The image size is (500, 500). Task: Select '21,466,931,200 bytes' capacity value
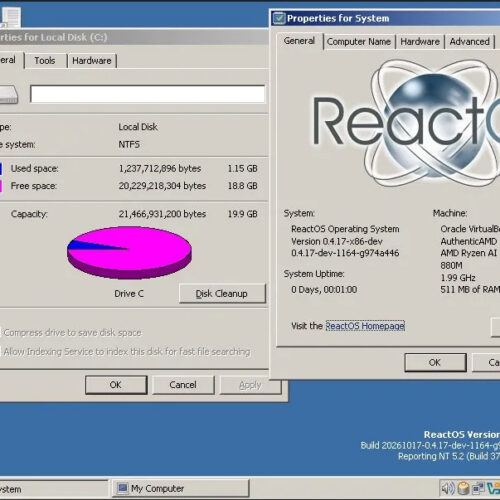[162, 214]
